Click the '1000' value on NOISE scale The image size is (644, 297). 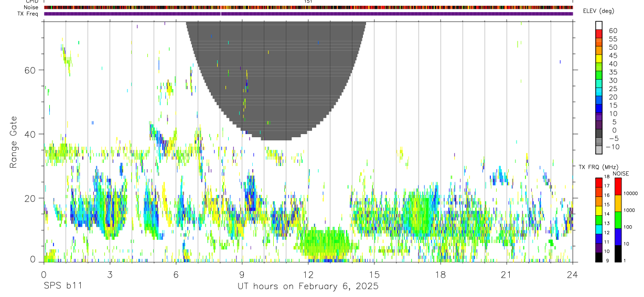pyautogui.click(x=630, y=210)
